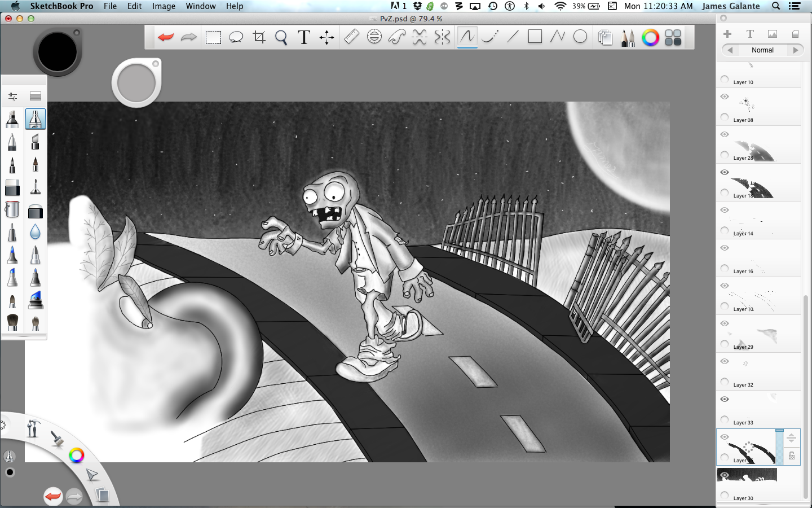This screenshot has height=508, width=812.
Task: Open the Image menu
Action: (164, 6)
